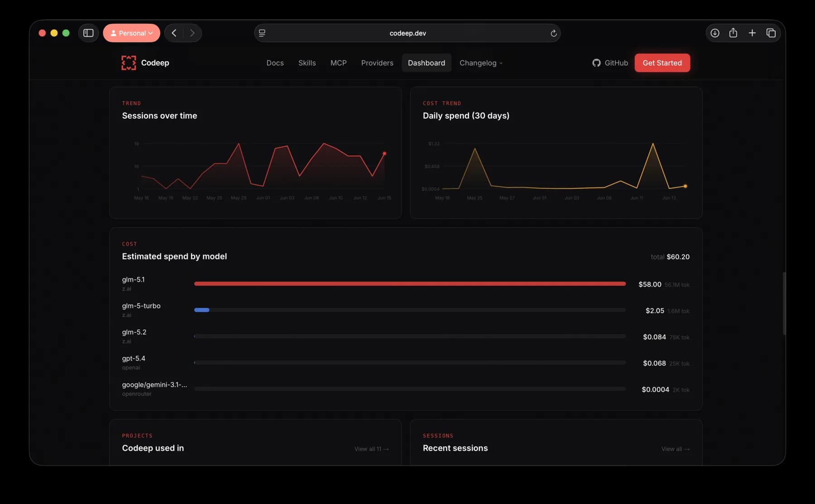Click the Codeep brand name
The height and width of the screenshot is (504, 815).
coord(155,63)
